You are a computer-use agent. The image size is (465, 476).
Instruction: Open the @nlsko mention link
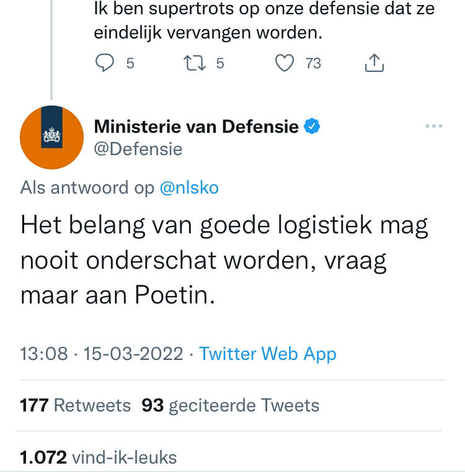(189, 187)
